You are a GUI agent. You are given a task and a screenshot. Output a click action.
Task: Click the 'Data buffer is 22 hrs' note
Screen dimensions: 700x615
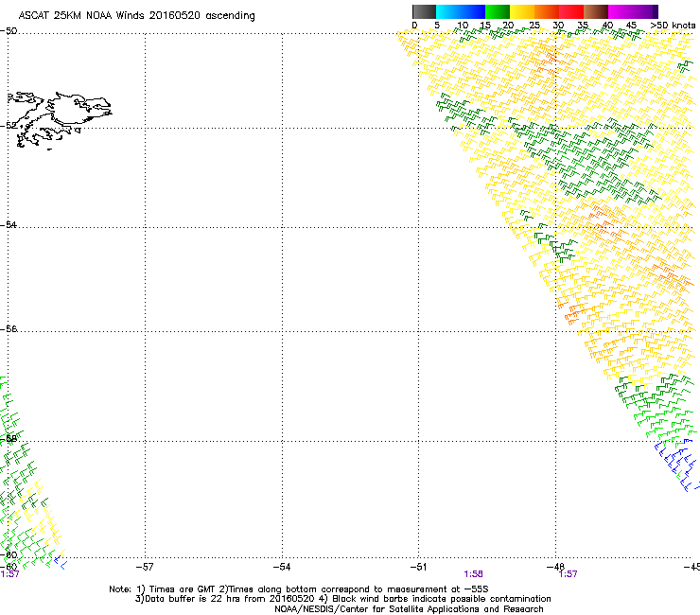pyautogui.click(x=342, y=599)
